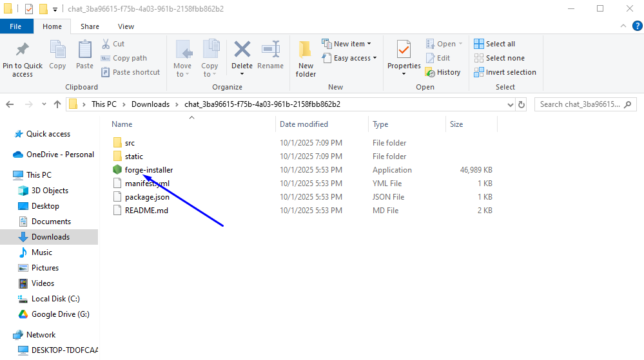Click the Delete icon in Organize group
The image size is (644, 360).
click(x=242, y=50)
